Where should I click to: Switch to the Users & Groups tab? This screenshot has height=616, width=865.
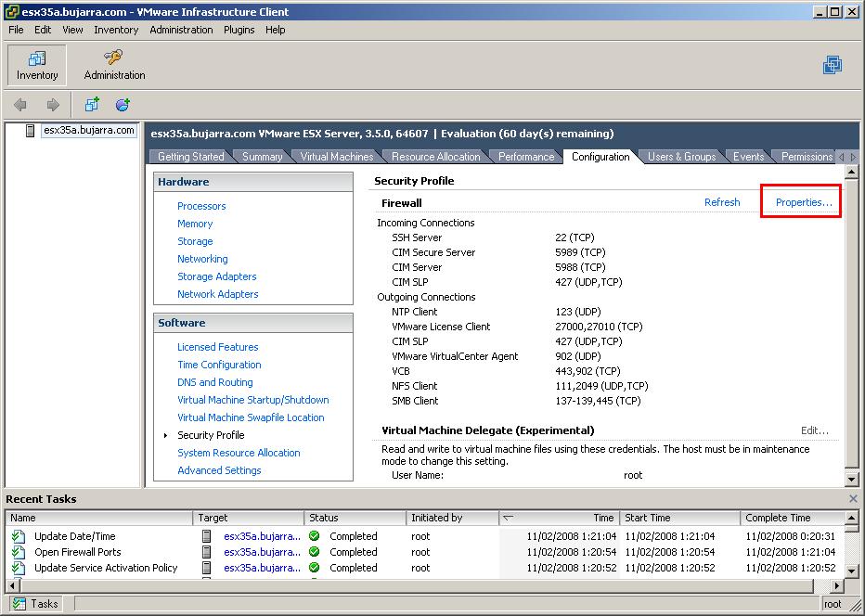[x=681, y=157]
